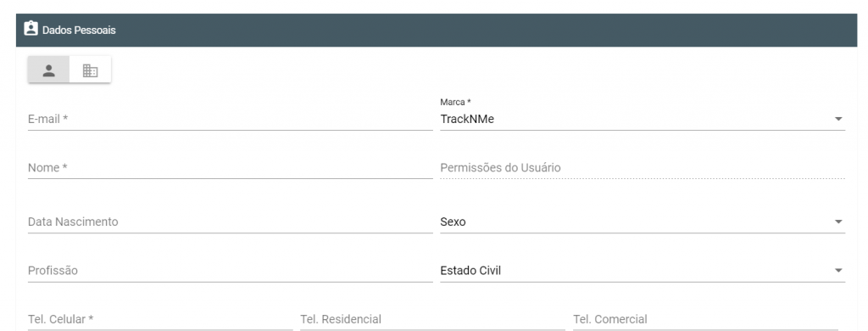Expand the Estado Civil dropdown arrow

pos(838,271)
